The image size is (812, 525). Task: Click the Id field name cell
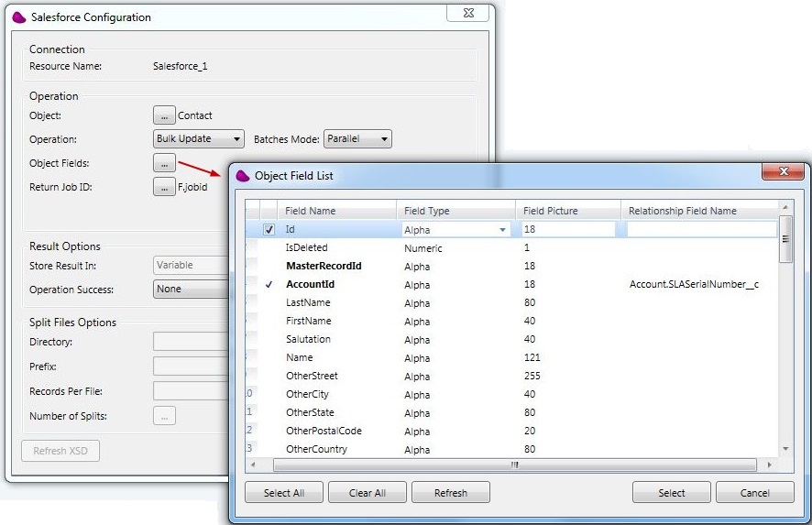coord(290,229)
